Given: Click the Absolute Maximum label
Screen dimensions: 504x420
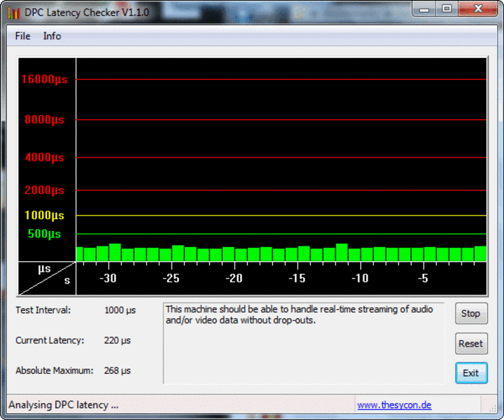Looking at the screenshot, I should (x=55, y=370).
